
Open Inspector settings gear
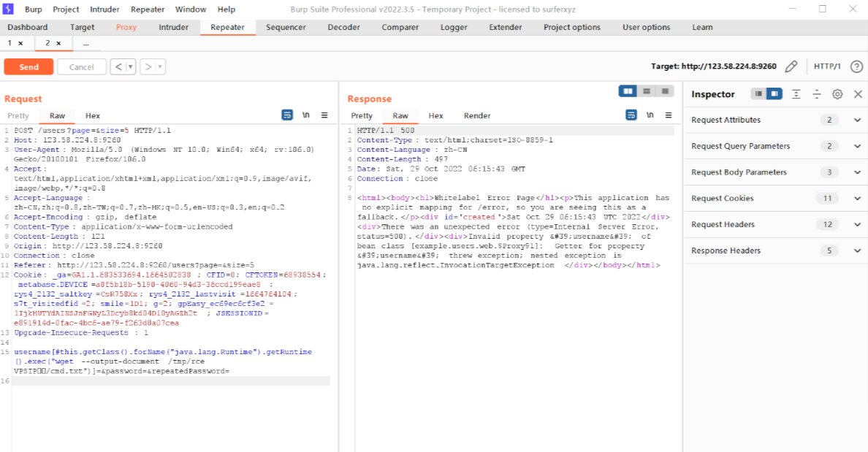[837, 94]
